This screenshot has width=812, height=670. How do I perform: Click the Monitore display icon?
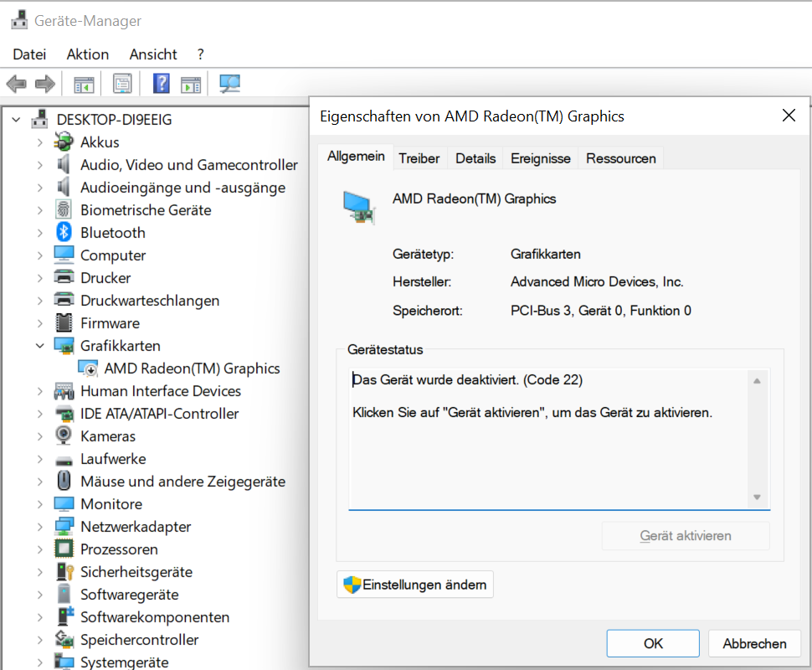click(64, 503)
